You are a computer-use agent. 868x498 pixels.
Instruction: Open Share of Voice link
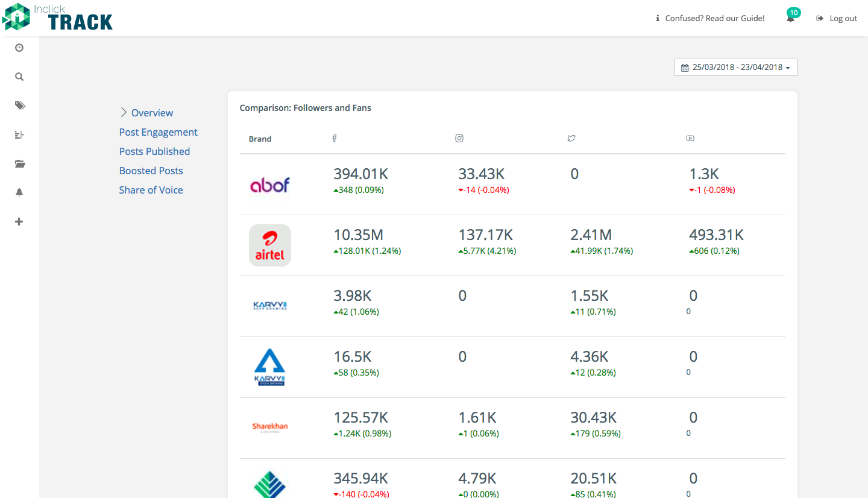click(151, 190)
